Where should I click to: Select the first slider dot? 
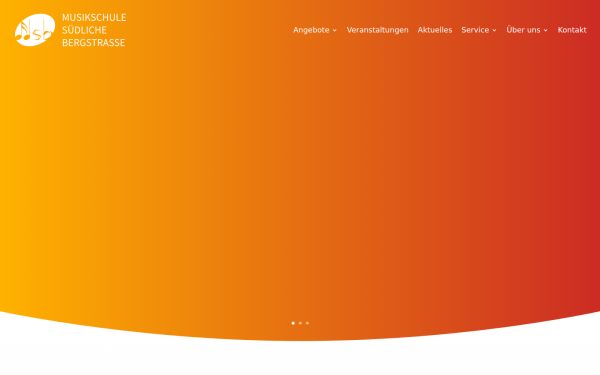(293, 323)
